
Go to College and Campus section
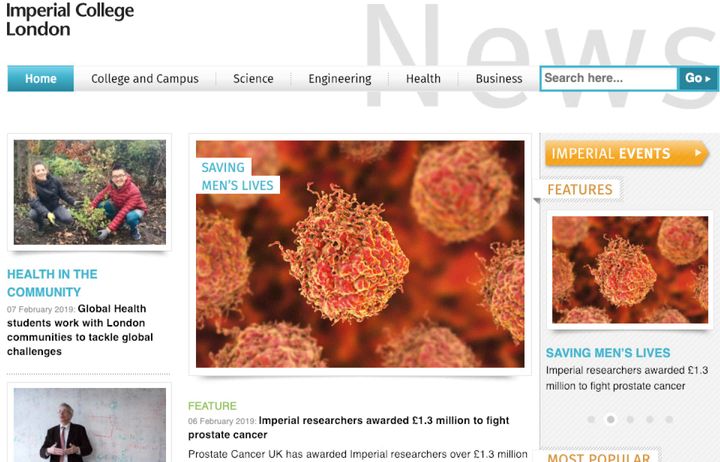[x=145, y=79]
